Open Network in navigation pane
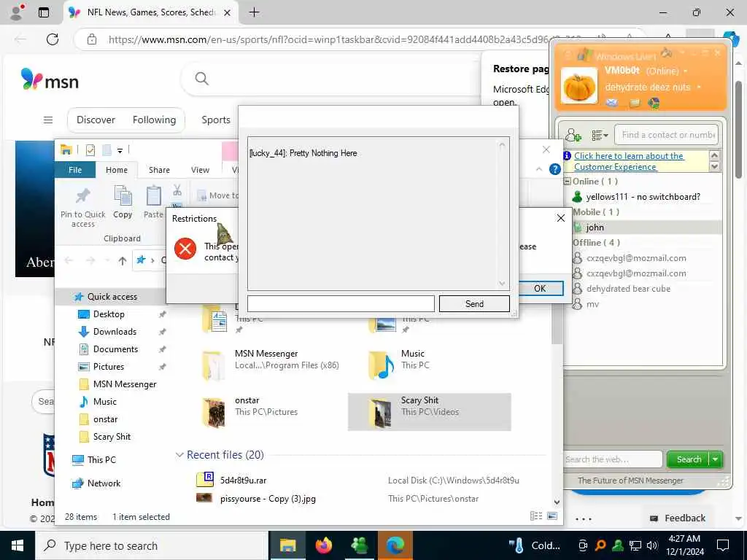This screenshot has width=747, height=560. (x=104, y=483)
